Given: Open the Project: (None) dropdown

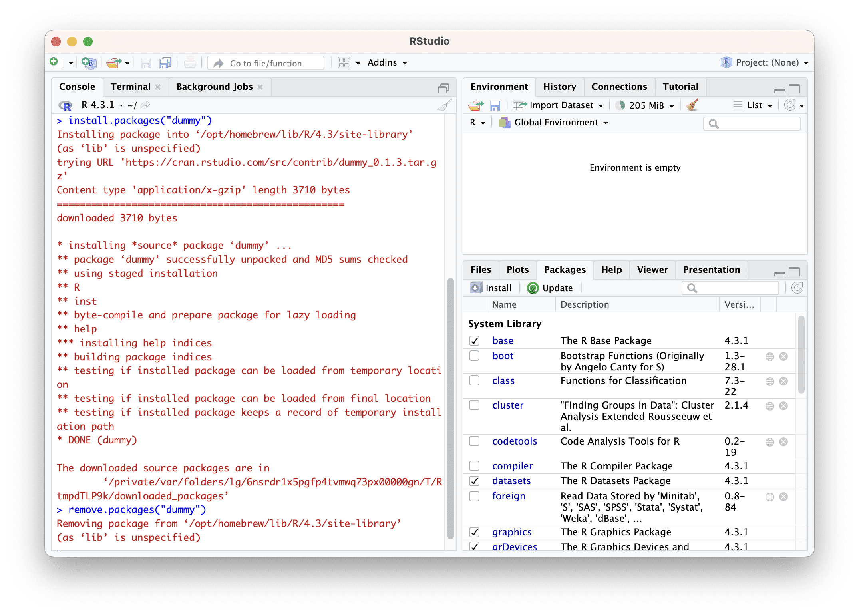Looking at the screenshot, I should pyautogui.click(x=764, y=63).
